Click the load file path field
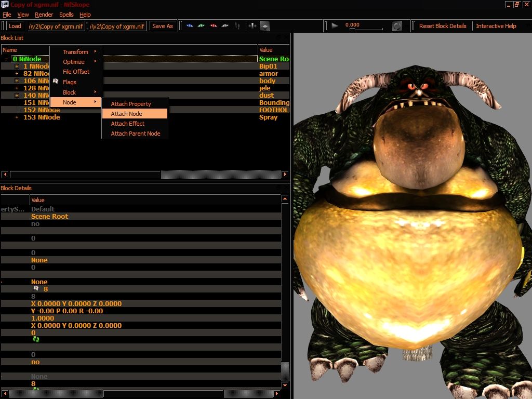Screen dimensions: 532x399 [56, 26]
